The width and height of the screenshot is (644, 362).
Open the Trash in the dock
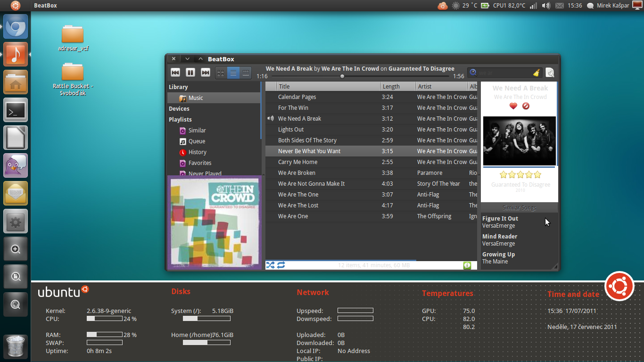point(16,346)
